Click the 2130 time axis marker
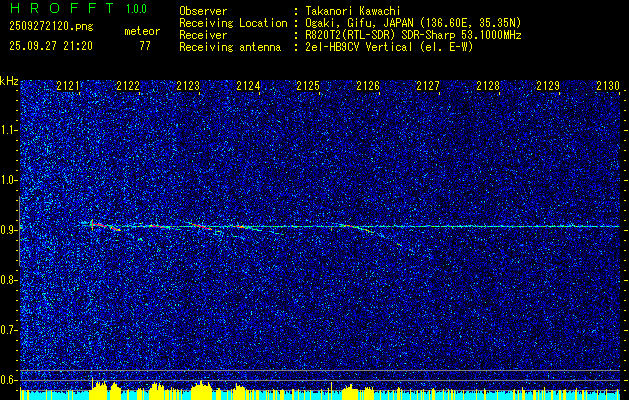The height and width of the screenshot is (400, 629). coord(608,86)
